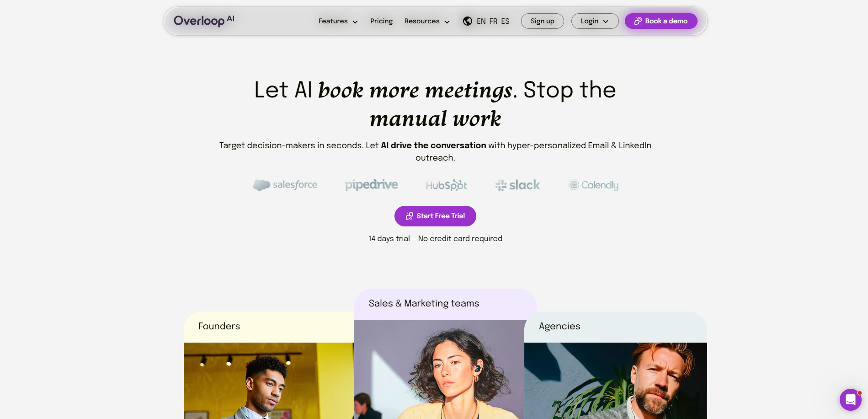Click the Pipedrive logo

tap(371, 185)
